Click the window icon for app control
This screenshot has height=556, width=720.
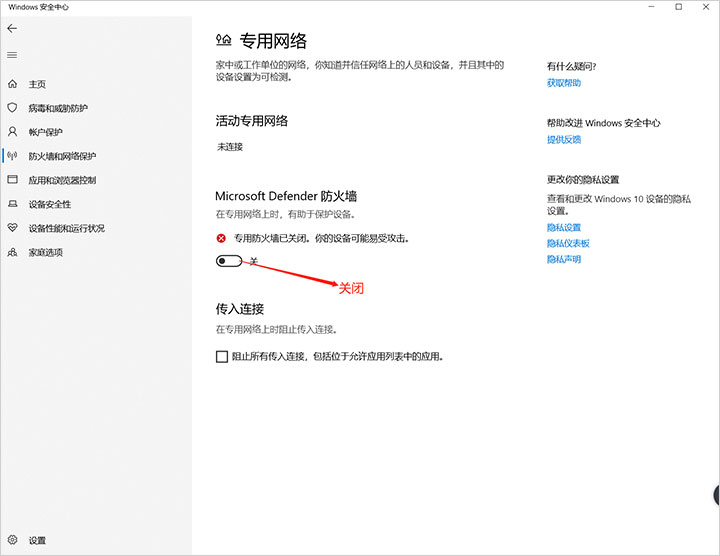(x=12, y=180)
